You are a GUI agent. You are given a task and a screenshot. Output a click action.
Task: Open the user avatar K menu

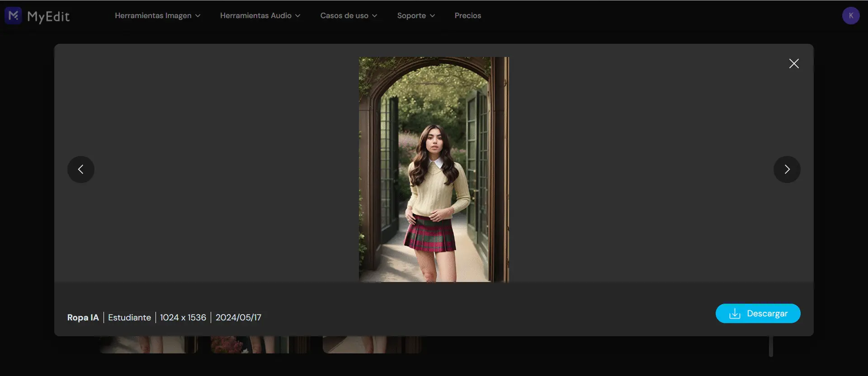tap(850, 16)
